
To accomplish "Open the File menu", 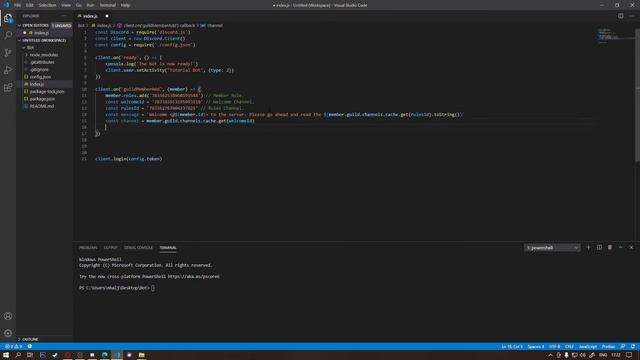I will (17, 5).
